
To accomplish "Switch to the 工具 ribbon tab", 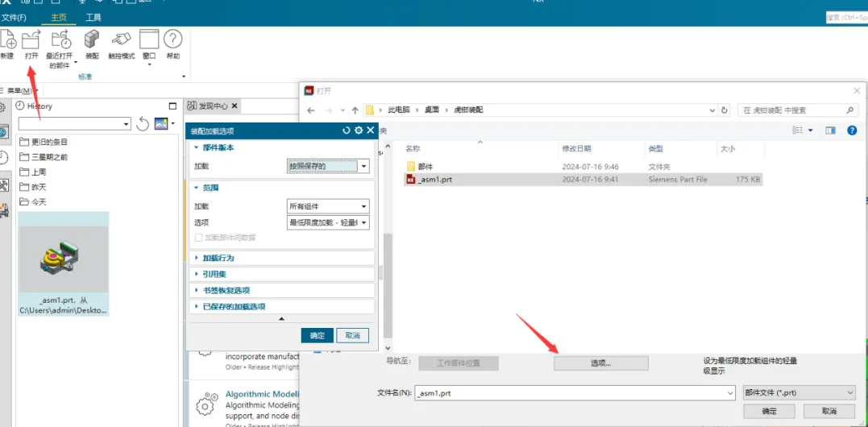I will [93, 17].
